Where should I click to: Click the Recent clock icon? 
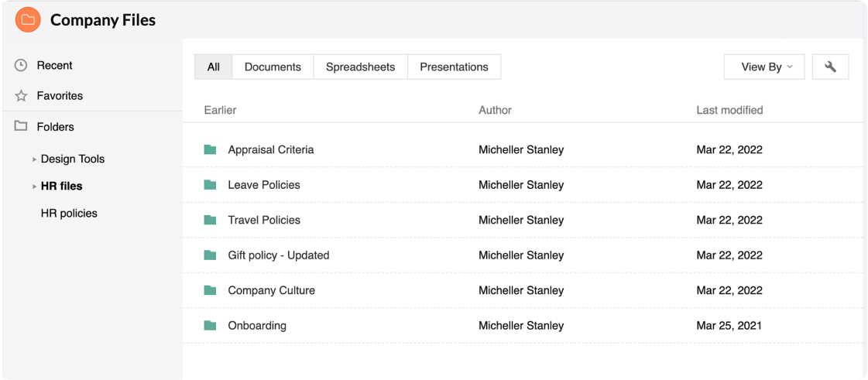21,66
